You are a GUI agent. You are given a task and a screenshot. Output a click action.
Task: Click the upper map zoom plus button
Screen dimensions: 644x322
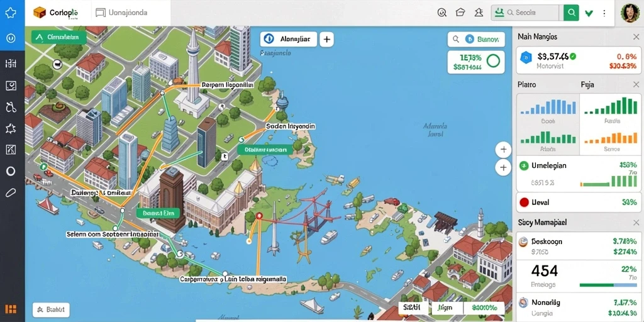503,150
